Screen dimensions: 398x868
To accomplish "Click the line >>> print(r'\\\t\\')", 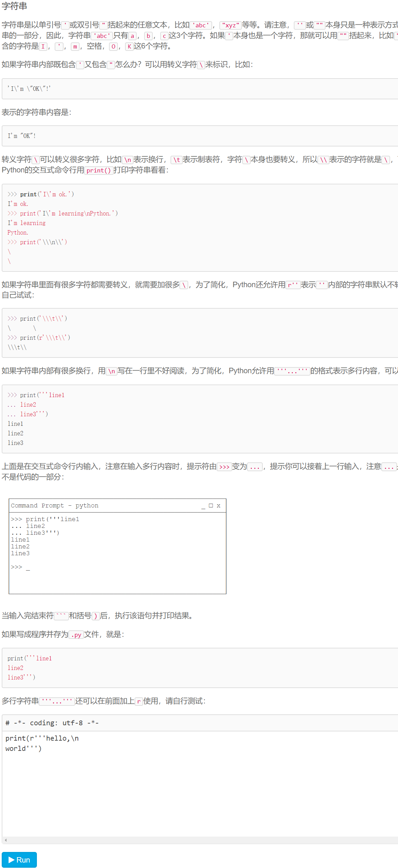I will coord(39,338).
